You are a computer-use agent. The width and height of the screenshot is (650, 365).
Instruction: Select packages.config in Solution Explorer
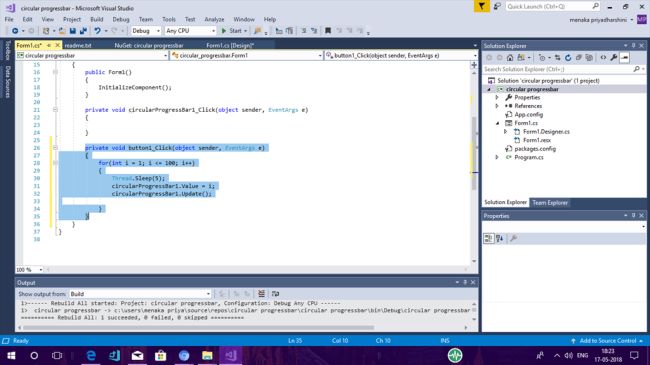click(535, 148)
